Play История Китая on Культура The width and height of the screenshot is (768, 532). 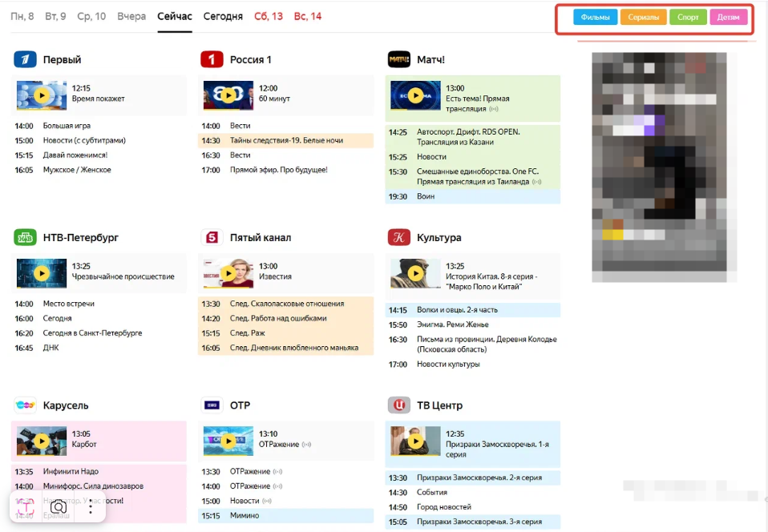click(x=415, y=273)
